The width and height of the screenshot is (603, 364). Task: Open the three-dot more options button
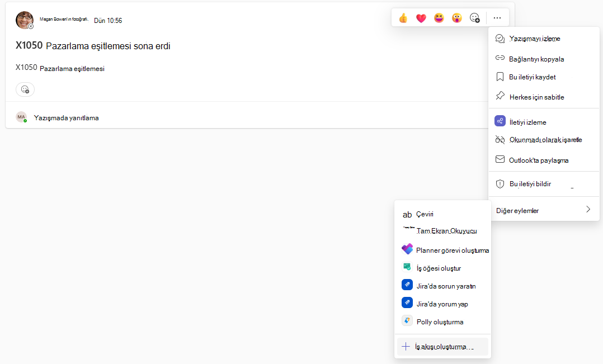tap(497, 18)
